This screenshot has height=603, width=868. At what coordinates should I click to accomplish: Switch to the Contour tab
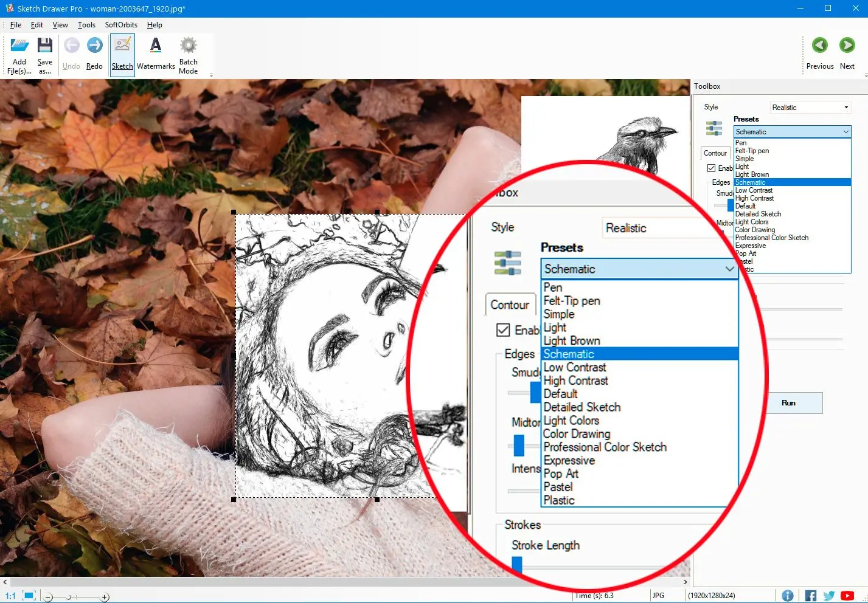pos(715,153)
